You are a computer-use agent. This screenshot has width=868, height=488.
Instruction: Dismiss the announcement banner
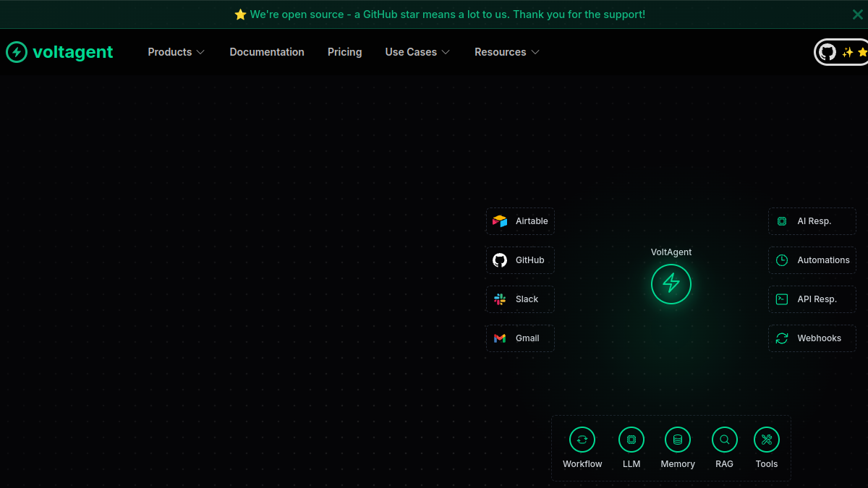coord(858,14)
